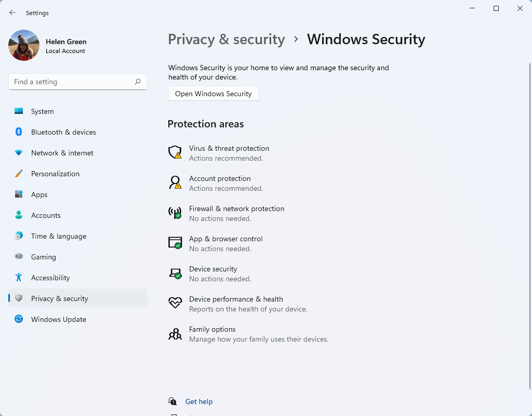Click the Family options people icon

175,334
